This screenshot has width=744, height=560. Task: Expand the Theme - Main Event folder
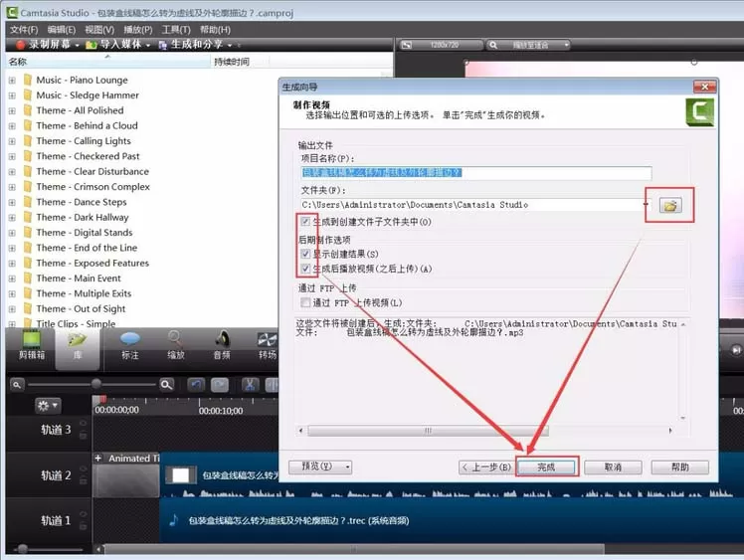[12, 279]
